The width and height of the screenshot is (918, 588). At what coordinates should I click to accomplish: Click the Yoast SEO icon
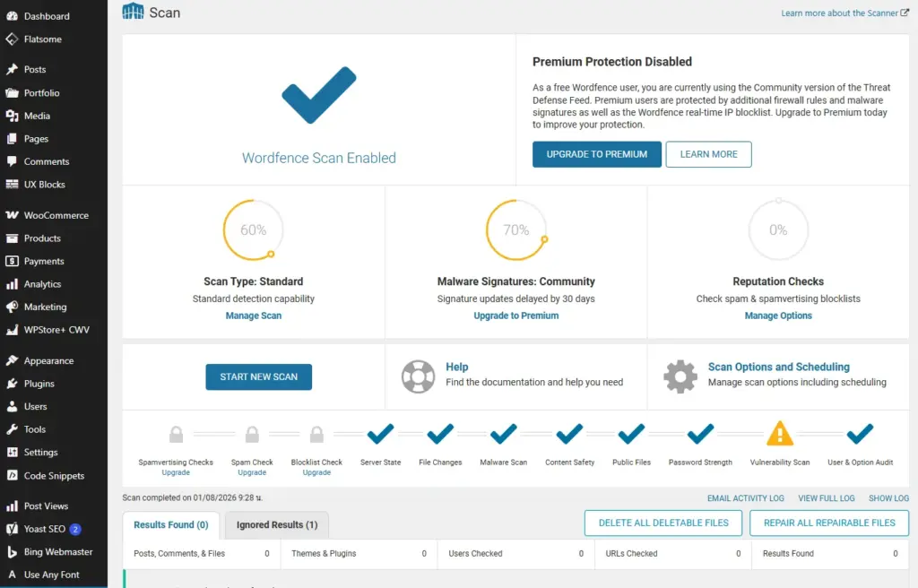click(x=12, y=529)
